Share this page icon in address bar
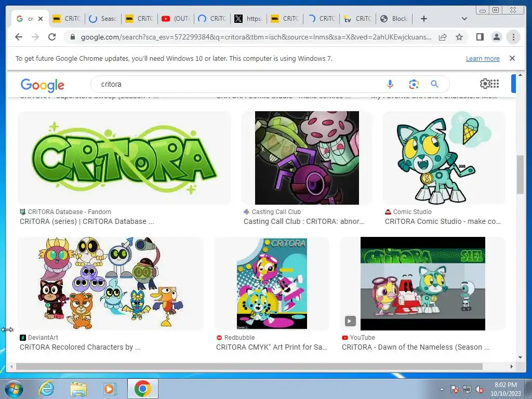This screenshot has width=532, height=399. (443, 37)
